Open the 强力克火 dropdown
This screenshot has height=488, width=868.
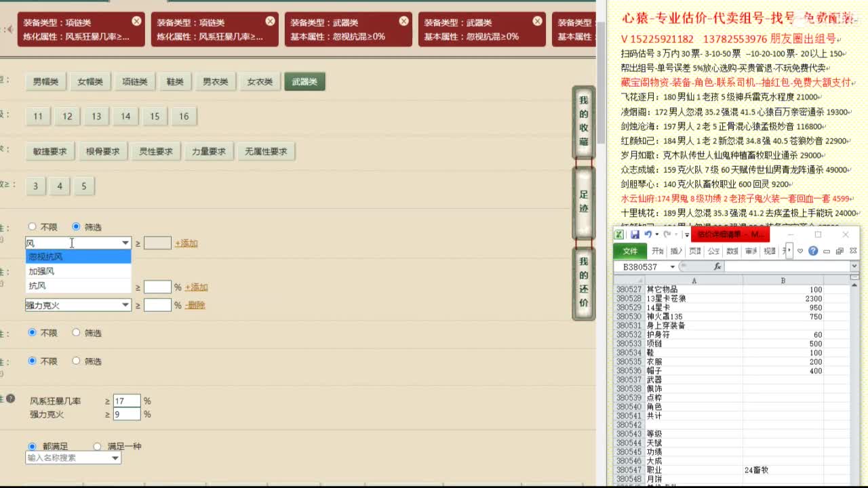coord(78,305)
